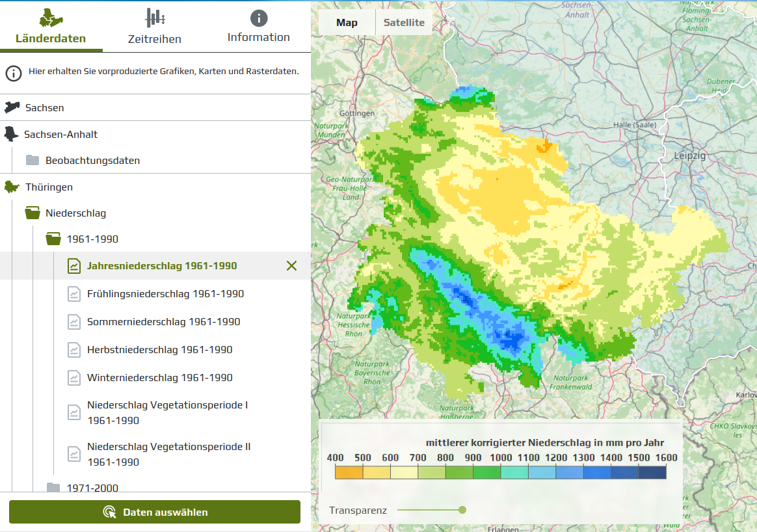Switch the map to Satellite view
757x532 pixels.
pyautogui.click(x=404, y=23)
